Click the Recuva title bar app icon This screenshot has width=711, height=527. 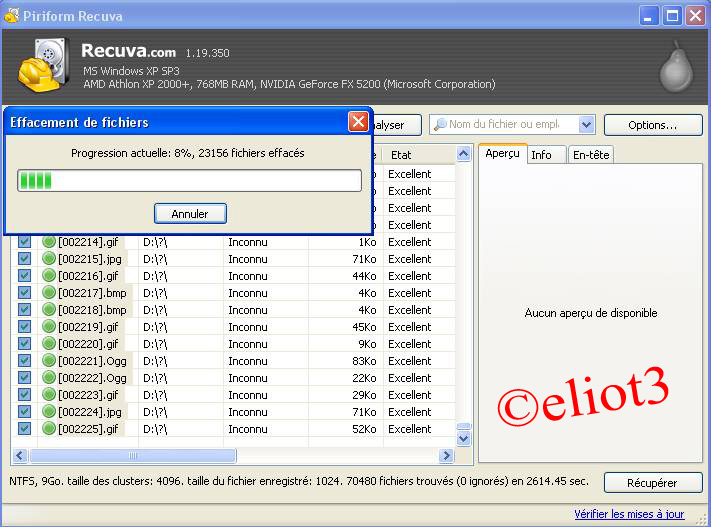pos(12,16)
